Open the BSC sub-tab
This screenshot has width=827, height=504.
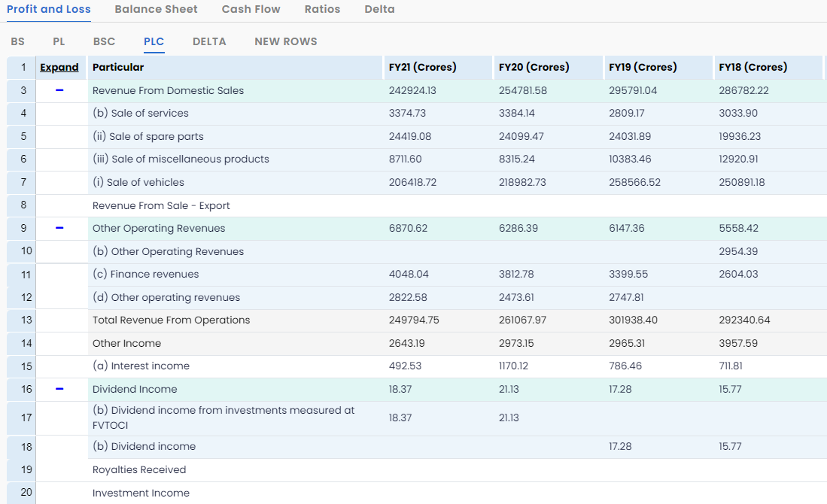[104, 41]
